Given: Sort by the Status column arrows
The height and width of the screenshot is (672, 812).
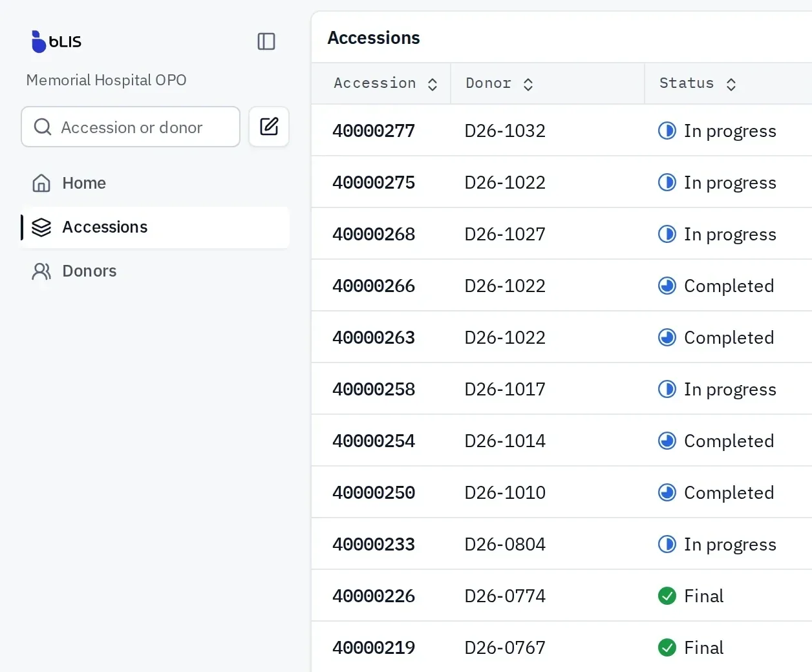Looking at the screenshot, I should click(731, 84).
